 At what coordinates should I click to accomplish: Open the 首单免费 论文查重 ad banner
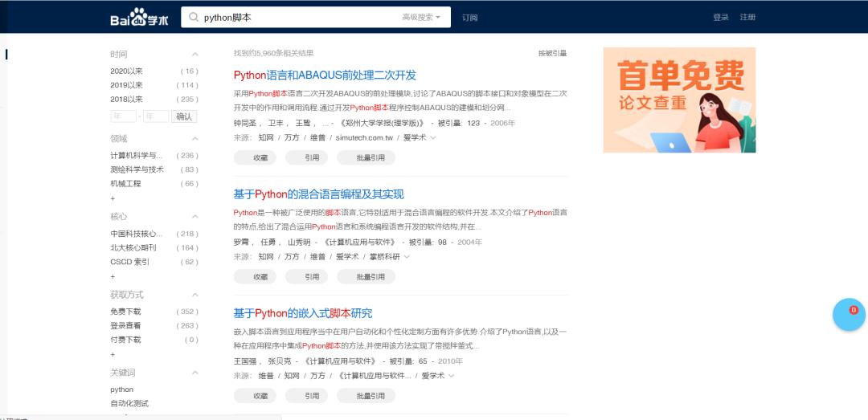(x=679, y=100)
